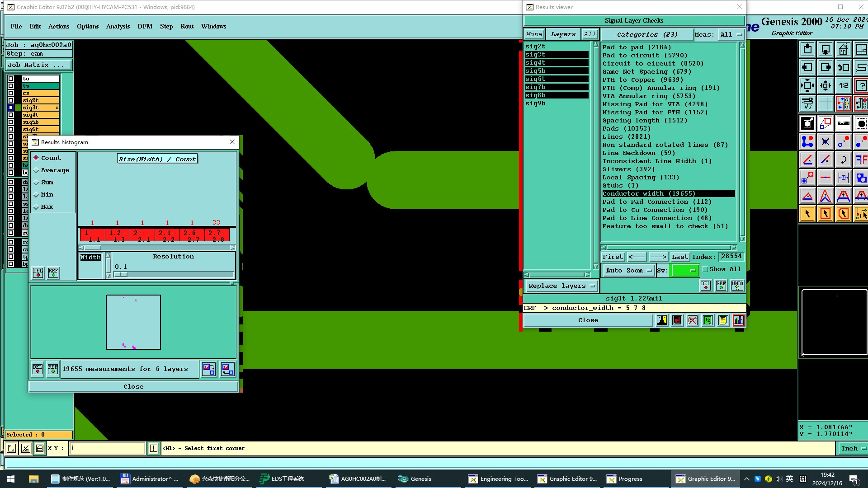The width and height of the screenshot is (868, 488).
Task: Click the Index input field
Action: click(x=731, y=257)
